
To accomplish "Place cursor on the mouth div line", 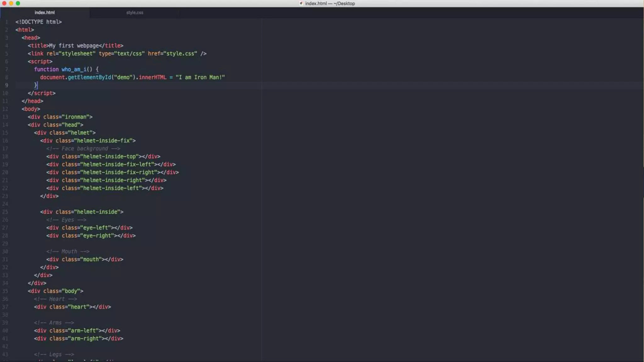I will point(85,260).
